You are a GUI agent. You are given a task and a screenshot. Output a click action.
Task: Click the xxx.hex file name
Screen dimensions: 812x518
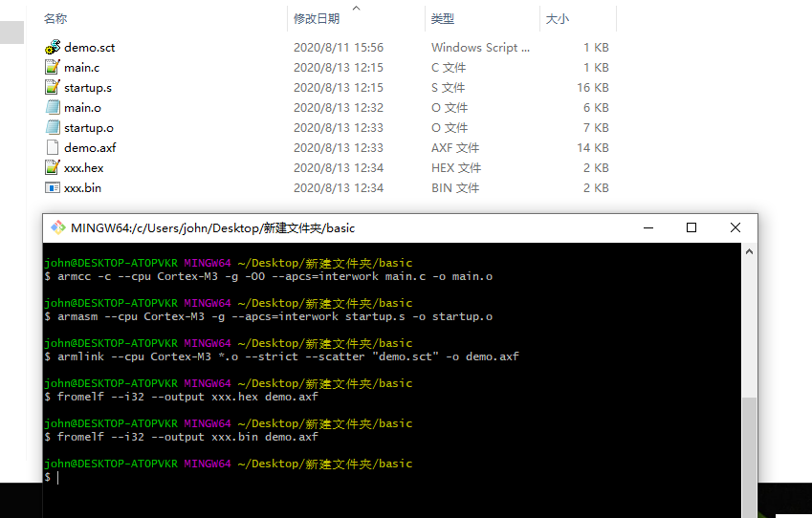click(x=84, y=167)
